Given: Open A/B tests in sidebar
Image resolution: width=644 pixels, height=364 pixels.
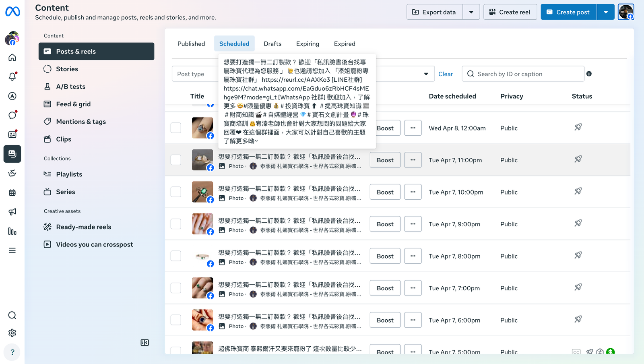Looking at the screenshot, I should 97,87.
